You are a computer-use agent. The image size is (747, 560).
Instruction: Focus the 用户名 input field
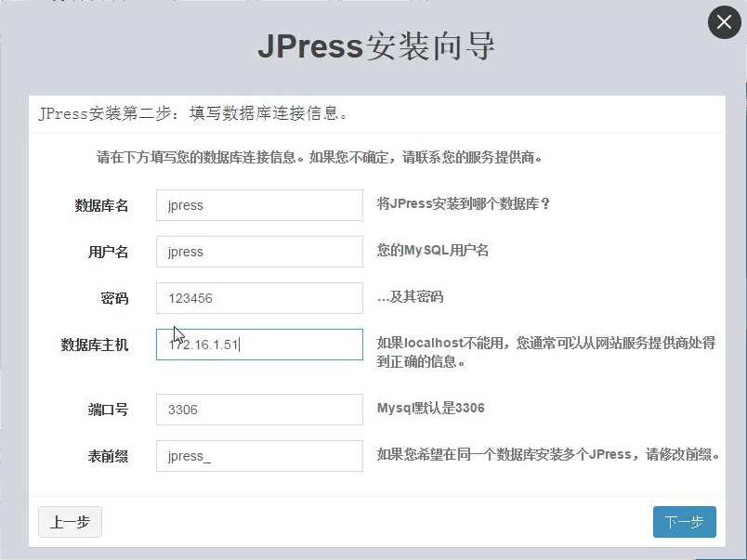click(259, 252)
